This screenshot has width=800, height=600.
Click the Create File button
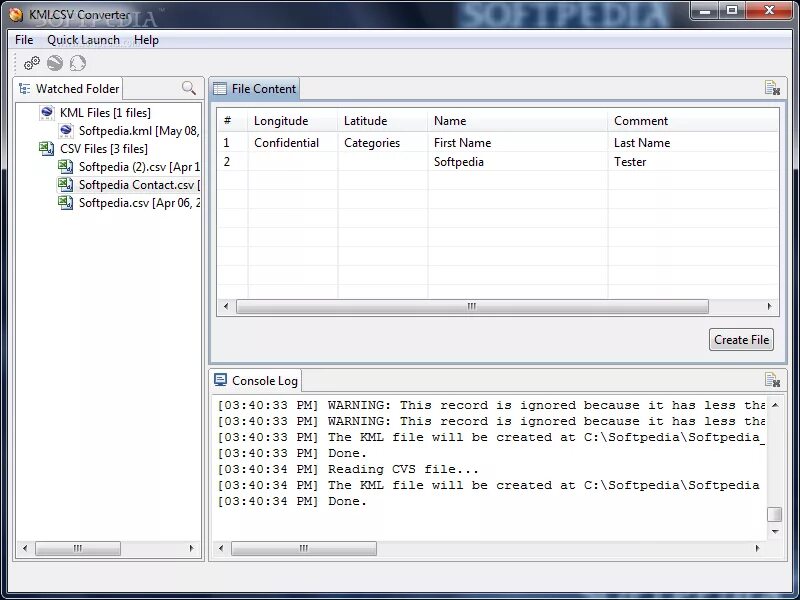point(741,339)
